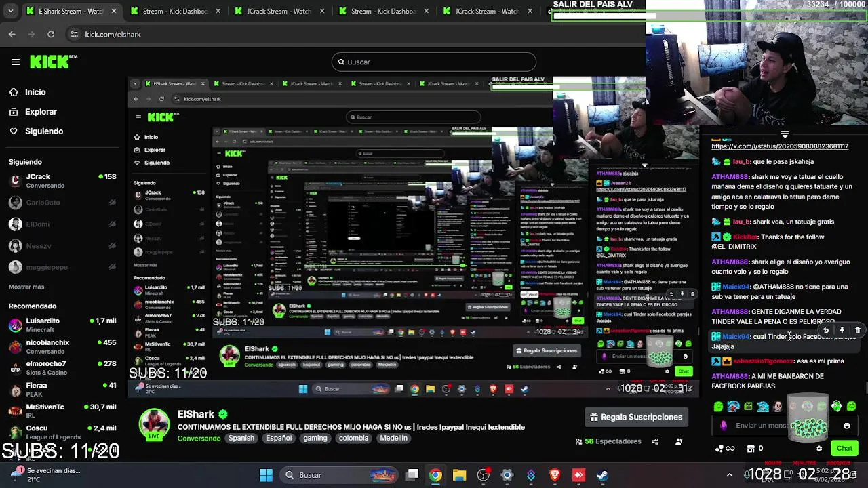Select offline channel CarloGato

[62, 202]
